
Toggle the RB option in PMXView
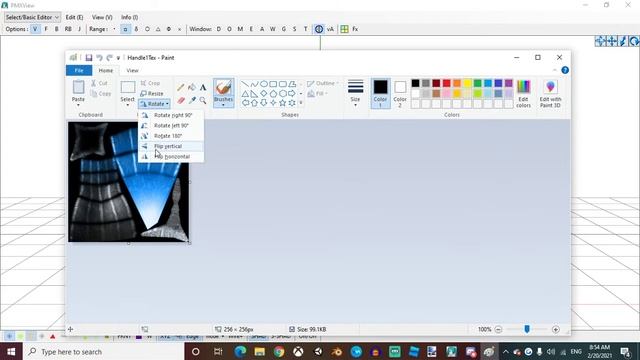68,29
